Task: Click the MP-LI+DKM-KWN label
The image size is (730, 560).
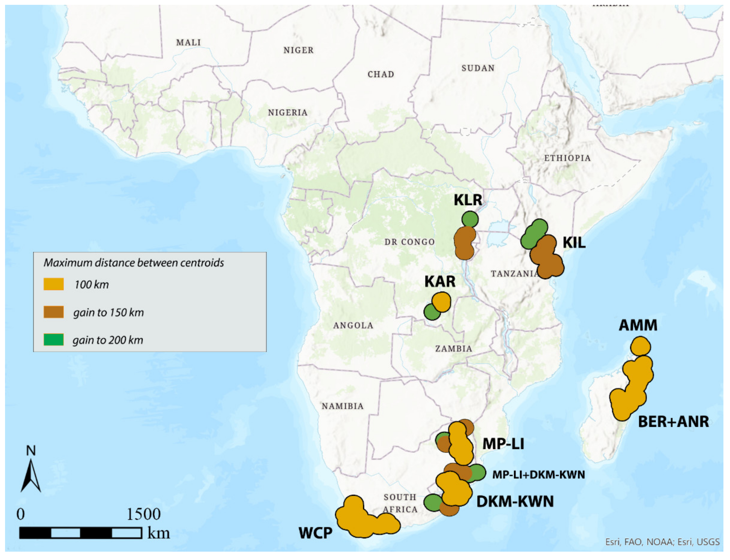Action: click(x=539, y=475)
